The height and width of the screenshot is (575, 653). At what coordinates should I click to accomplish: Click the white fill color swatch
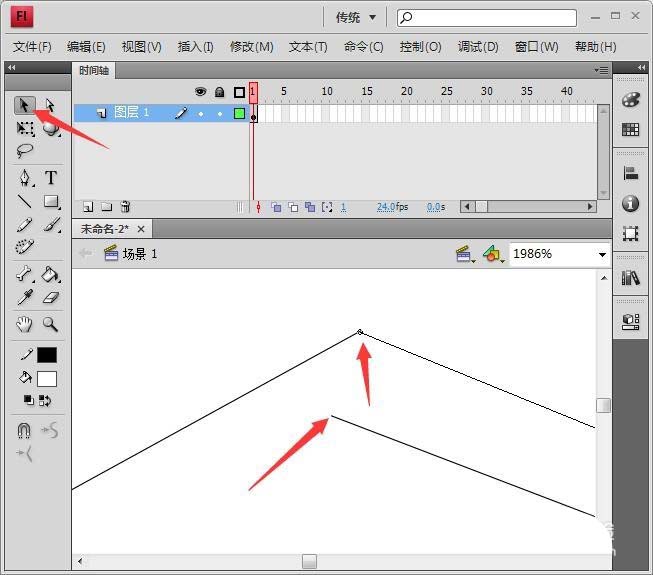(47, 379)
